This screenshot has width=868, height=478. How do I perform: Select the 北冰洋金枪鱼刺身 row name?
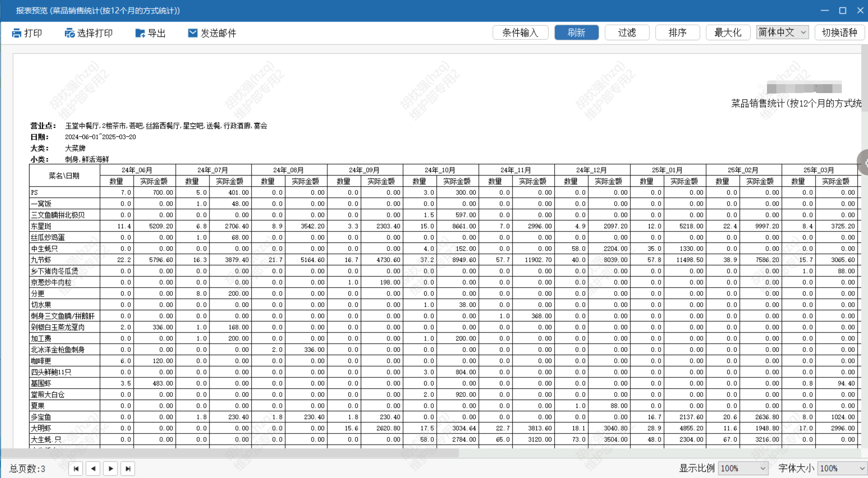(x=65, y=350)
